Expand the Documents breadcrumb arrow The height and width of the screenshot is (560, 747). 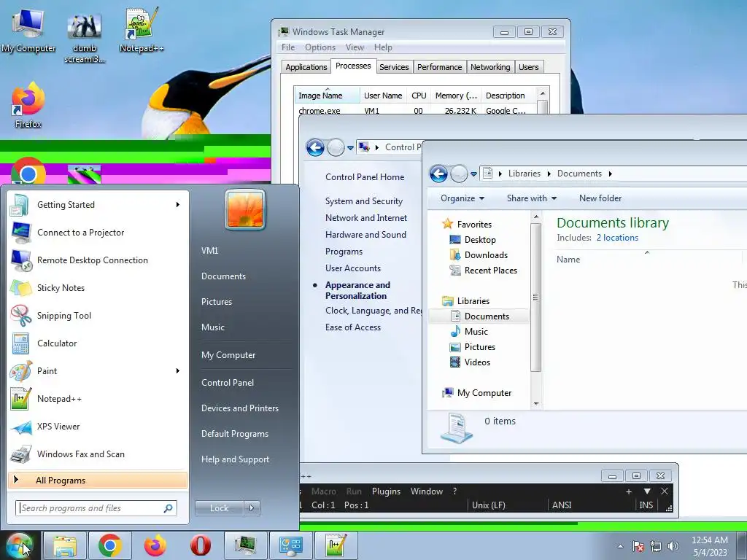pos(611,174)
